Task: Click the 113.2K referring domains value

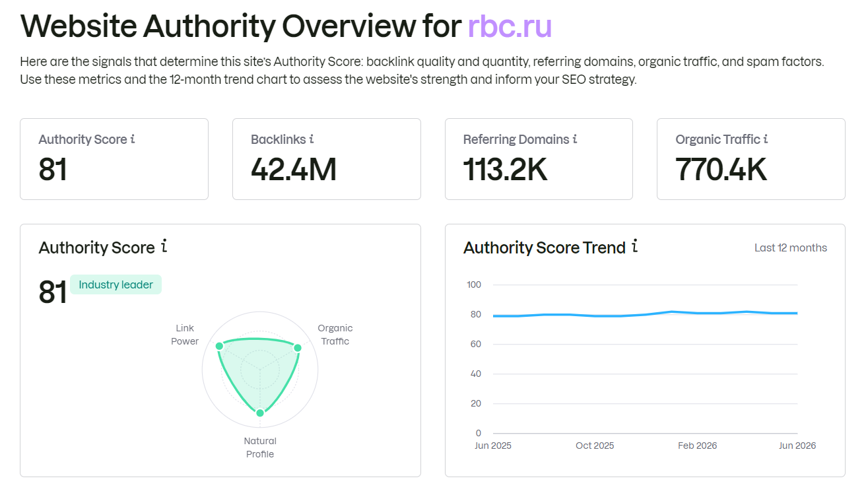Action: tap(506, 170)
